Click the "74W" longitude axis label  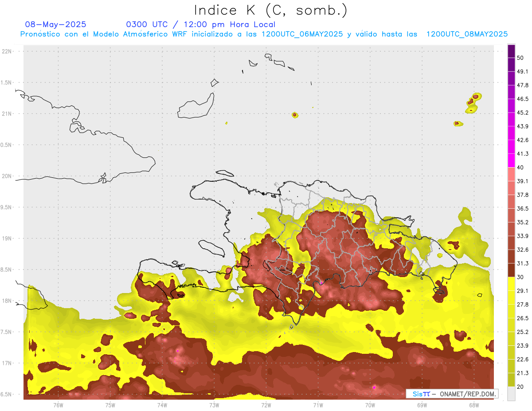point(162,405)
